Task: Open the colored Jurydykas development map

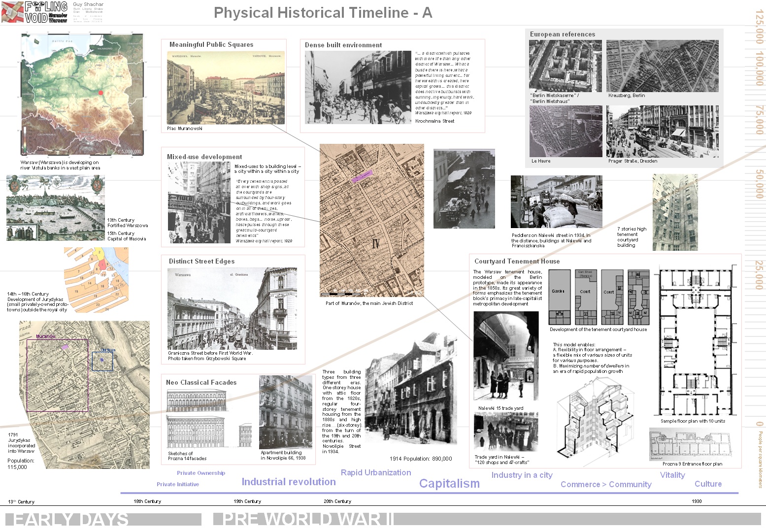Action: (x=96, y=280)
